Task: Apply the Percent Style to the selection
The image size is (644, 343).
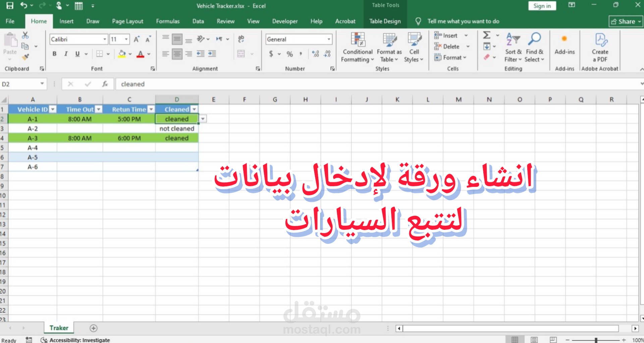Action: (289, 54)
